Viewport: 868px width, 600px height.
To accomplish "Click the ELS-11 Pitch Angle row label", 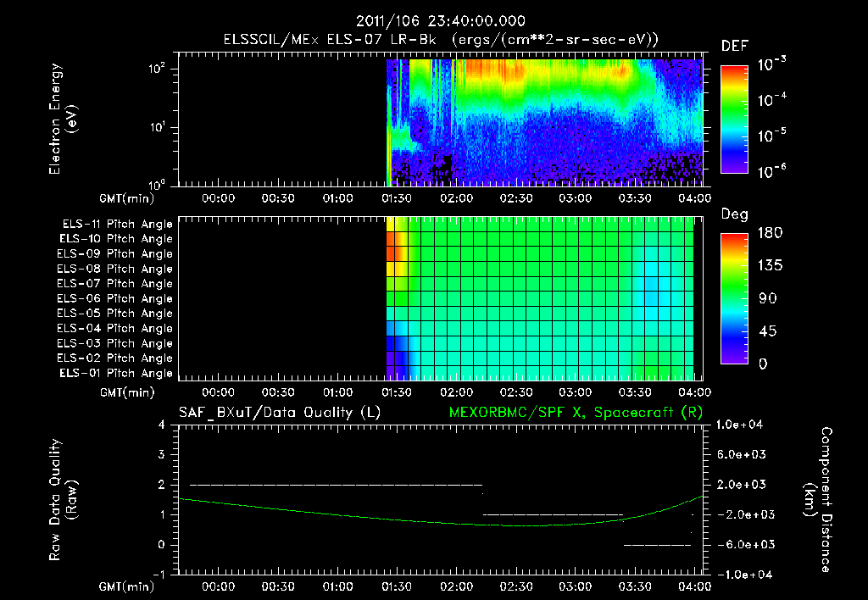I will pyautogui.click(x=117, y=225).
